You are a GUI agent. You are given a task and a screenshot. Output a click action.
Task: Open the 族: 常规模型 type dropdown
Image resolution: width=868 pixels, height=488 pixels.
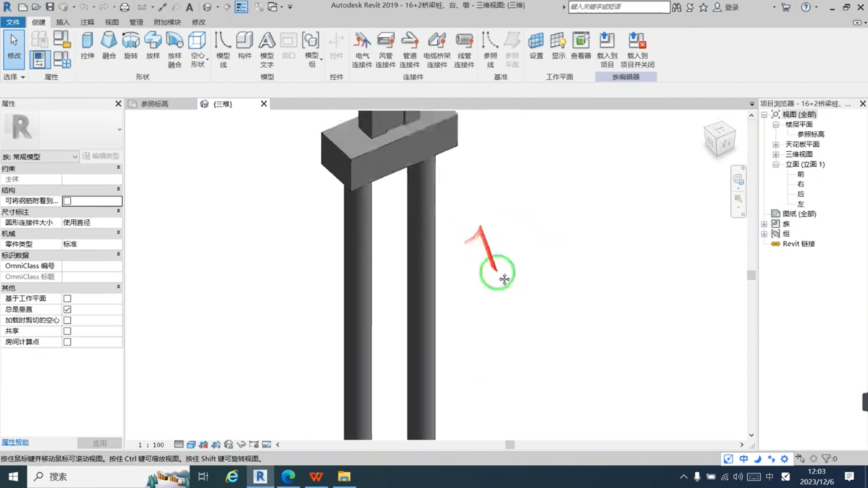tap(40, 156)
